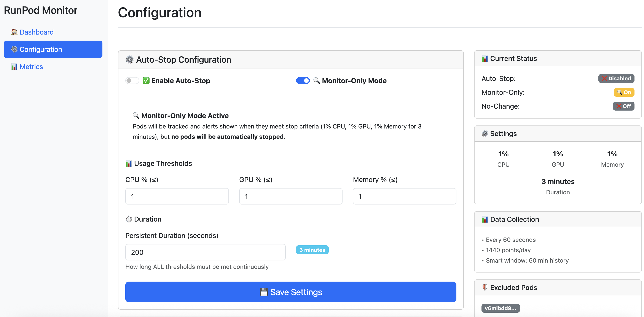
Task: Focus the GPU % threshold input
Action: [290, 196]
